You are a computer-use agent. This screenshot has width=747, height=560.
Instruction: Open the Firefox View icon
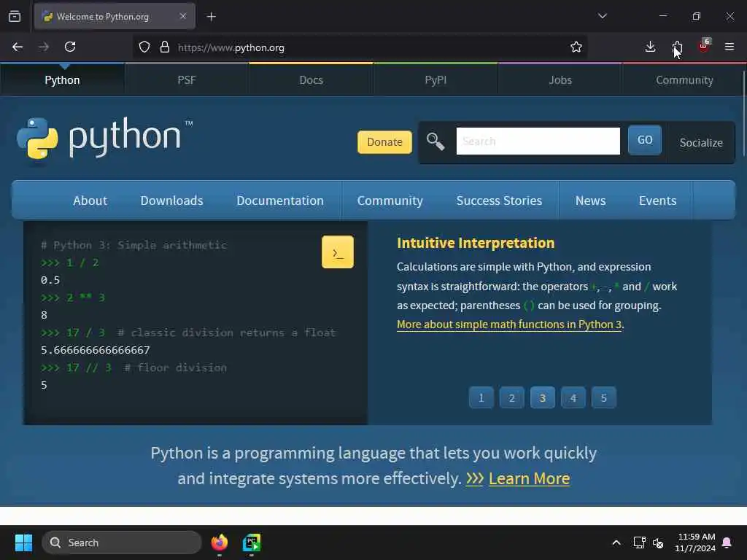(15, 17)
